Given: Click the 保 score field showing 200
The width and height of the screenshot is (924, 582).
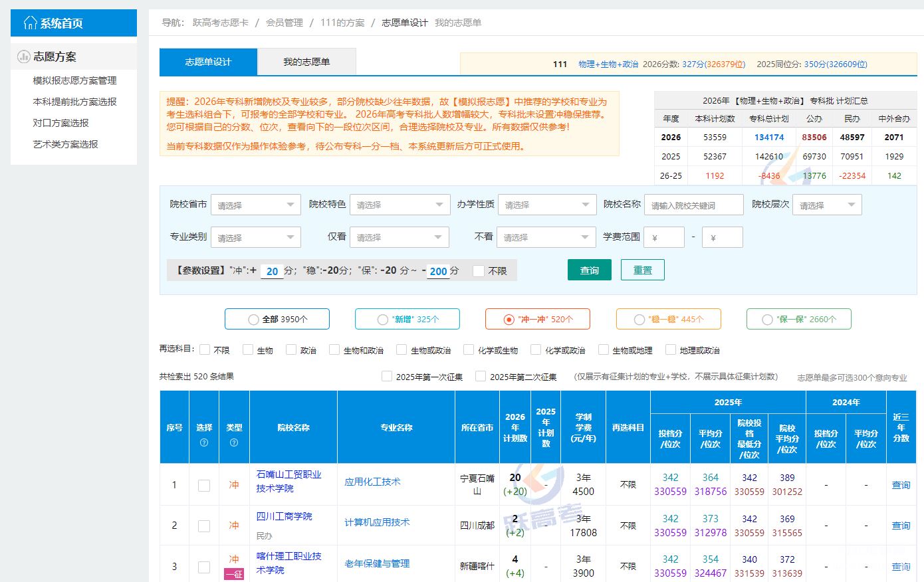Looking at the screenshot, I should 438,271.
